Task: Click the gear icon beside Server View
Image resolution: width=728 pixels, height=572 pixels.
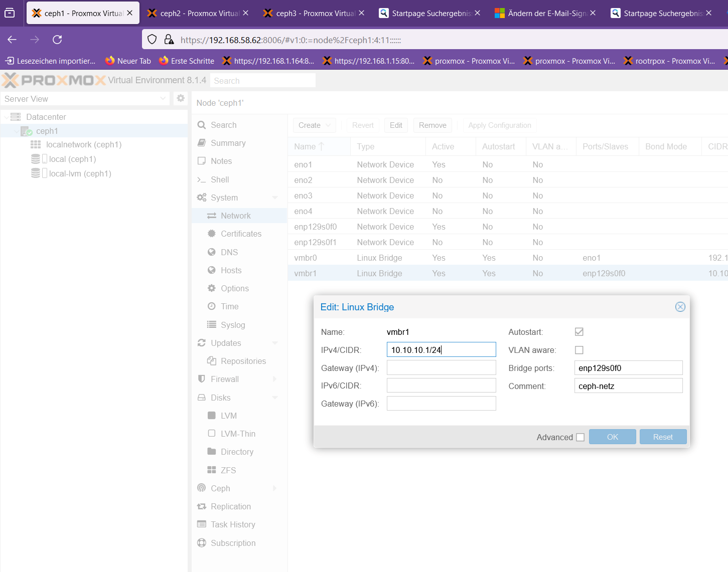Action: [181, 98]
